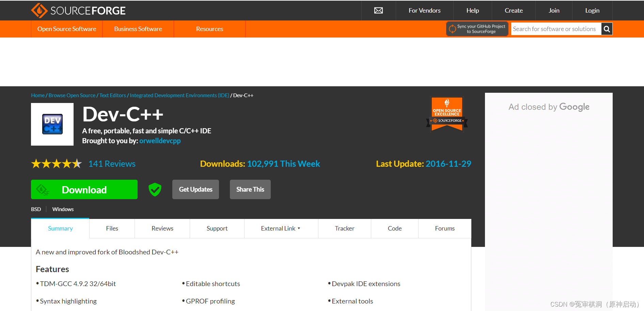Click the green shield verification icon
This screenshot has width=644, height=311.
coord(155,190)
